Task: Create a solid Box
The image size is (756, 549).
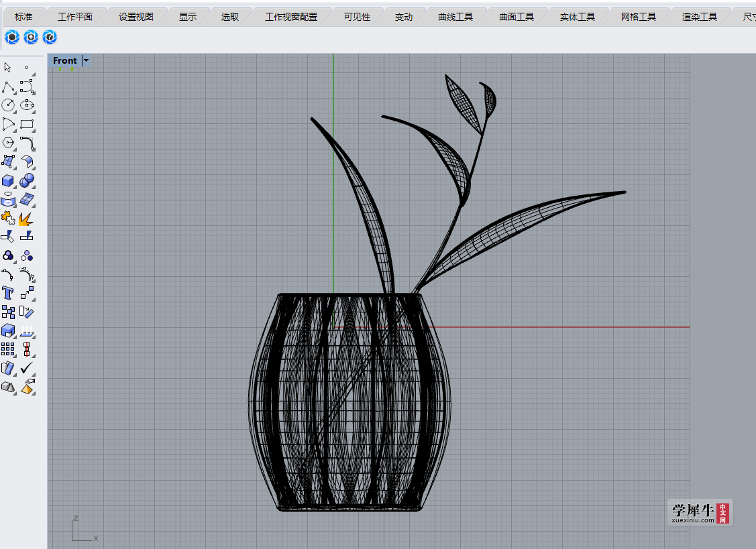Action: coord(8,181)
